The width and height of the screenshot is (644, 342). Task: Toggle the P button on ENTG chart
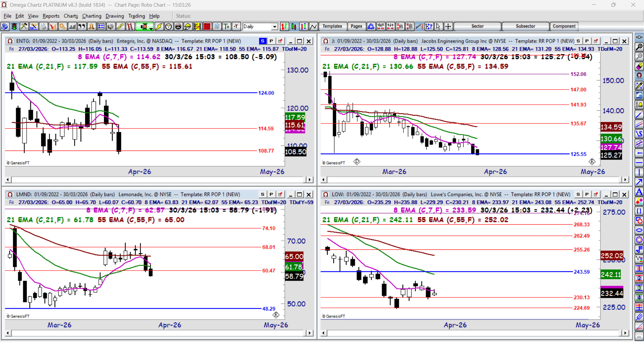point(271,41)
